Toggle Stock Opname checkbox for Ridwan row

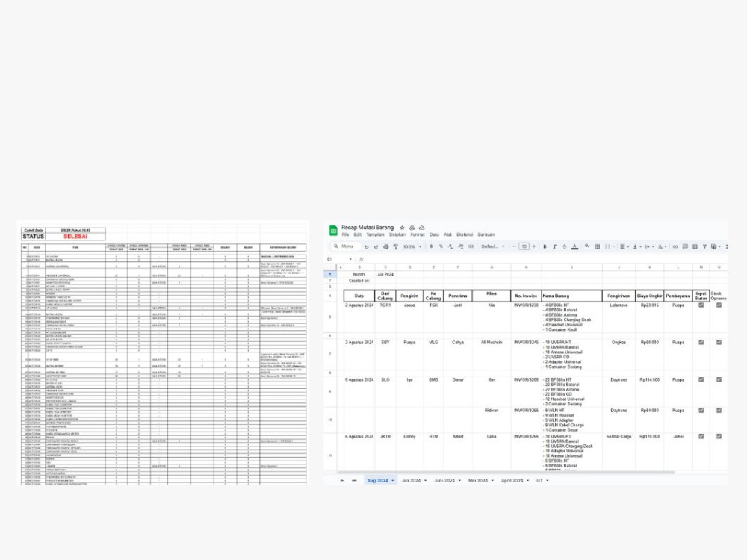pyautogui.click(x=719, y=410)
